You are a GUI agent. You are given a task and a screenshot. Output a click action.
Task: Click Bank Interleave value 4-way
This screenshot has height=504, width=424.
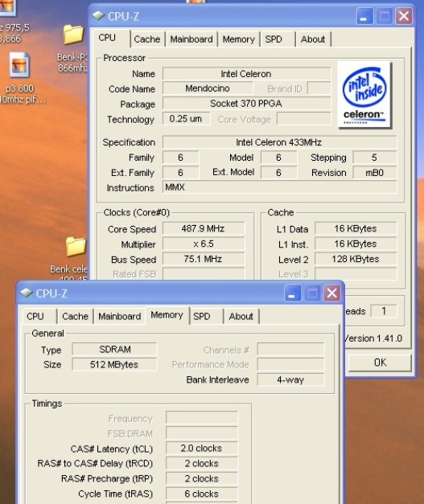click(290, 379)
